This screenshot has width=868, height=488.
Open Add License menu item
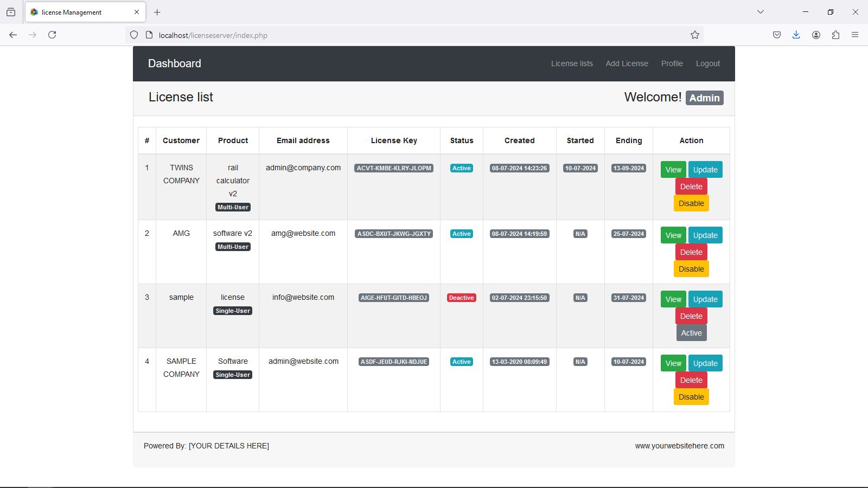pos(627,63)
